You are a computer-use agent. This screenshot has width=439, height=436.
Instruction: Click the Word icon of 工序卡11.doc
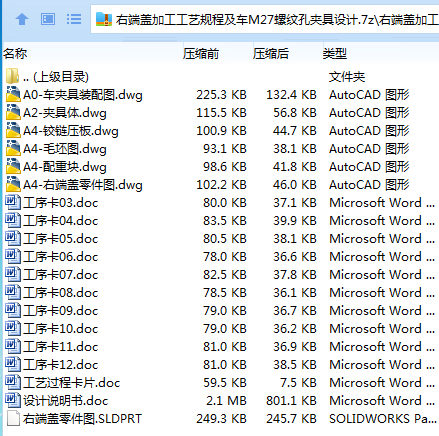tap(13, 346)
